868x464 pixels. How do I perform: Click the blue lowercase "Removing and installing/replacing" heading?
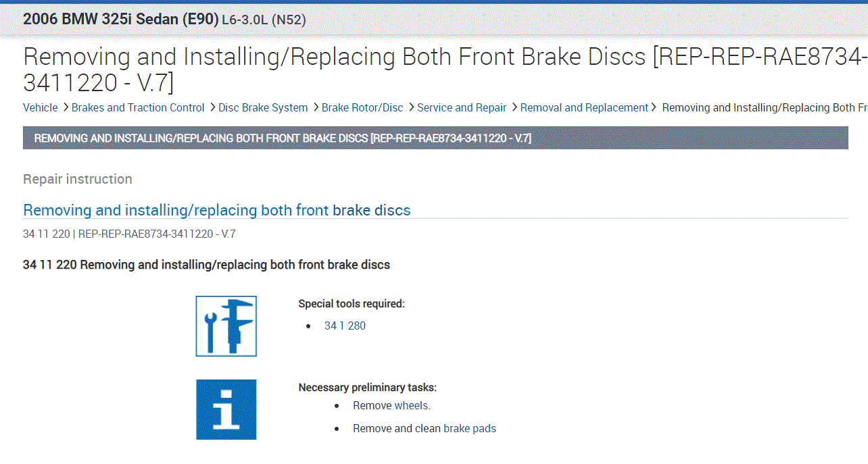(x=217, y=210)
